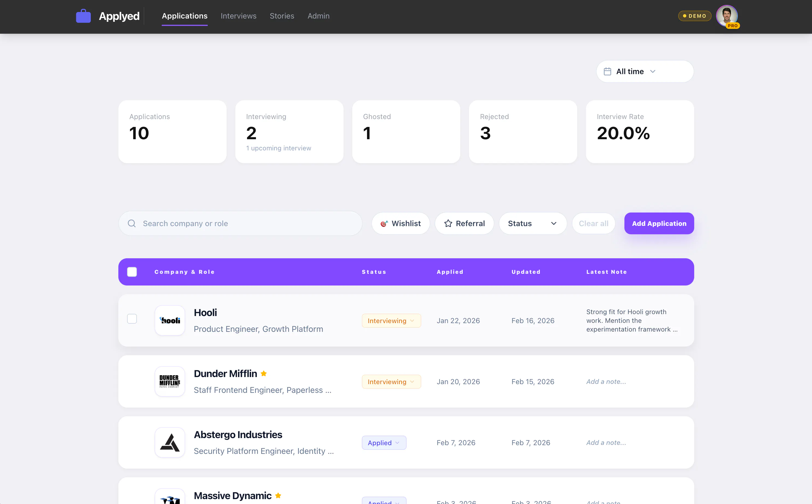
Task: Click the Applyed briefcase logo icon
Action: 83,16
